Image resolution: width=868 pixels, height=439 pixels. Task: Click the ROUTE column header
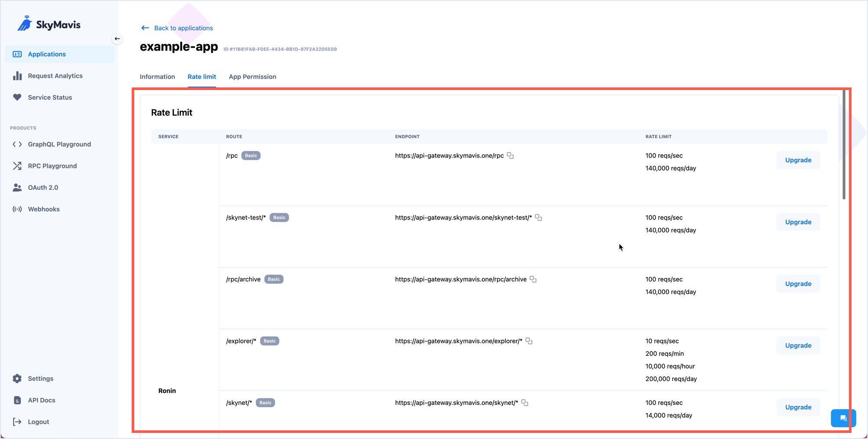pos(234,136)
